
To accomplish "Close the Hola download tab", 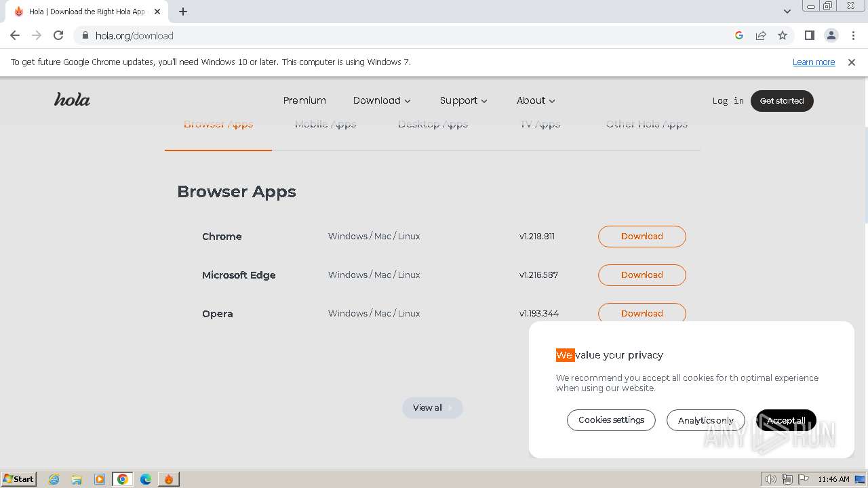I will (x=157, y=12).
